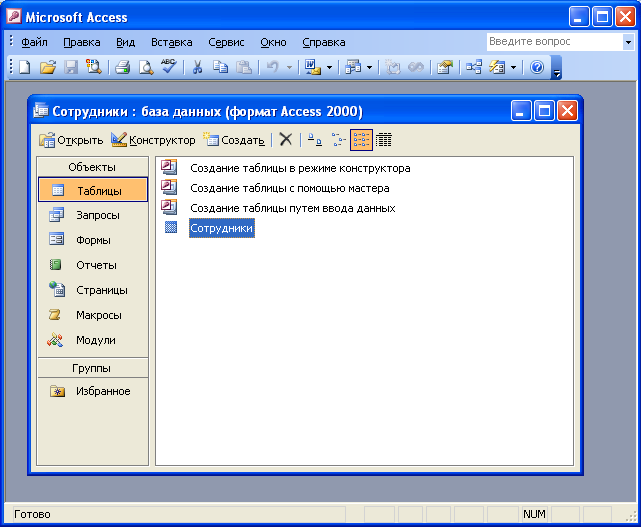The image size is (641, 527).
Task: Click the Copy icon
Action: [x=221, y=67]
